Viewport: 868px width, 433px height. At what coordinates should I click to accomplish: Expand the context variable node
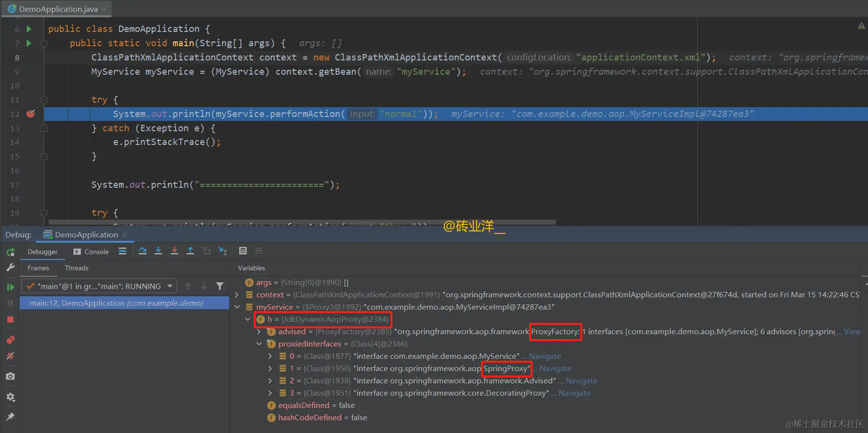[237, 295]
